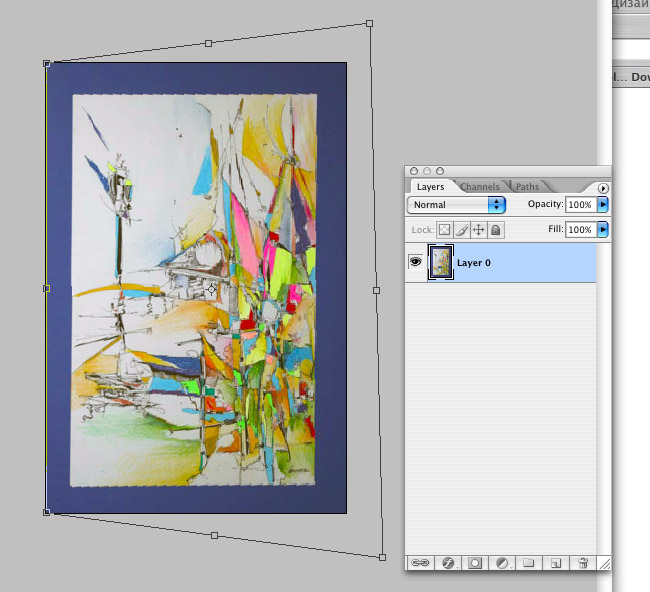This screenshot has width=650, height=592.
Task: Open the layer style effects button
Action: [448, 563]
